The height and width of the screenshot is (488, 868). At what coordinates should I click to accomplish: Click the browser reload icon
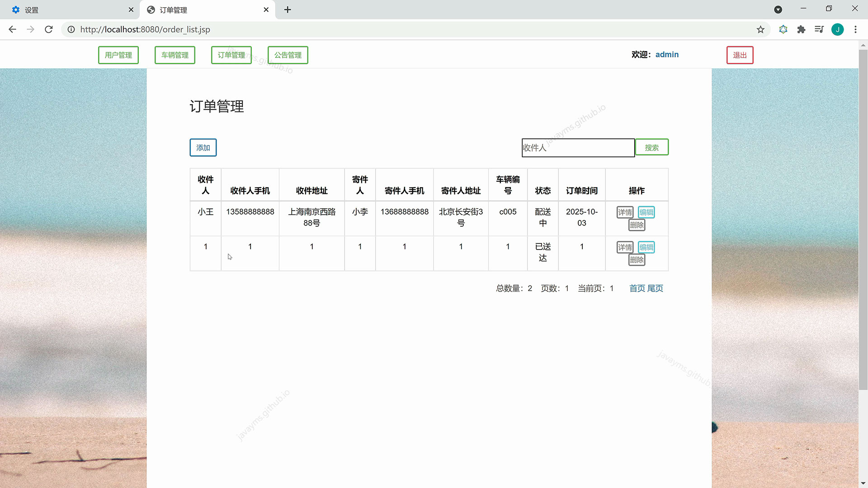[49, 29]
